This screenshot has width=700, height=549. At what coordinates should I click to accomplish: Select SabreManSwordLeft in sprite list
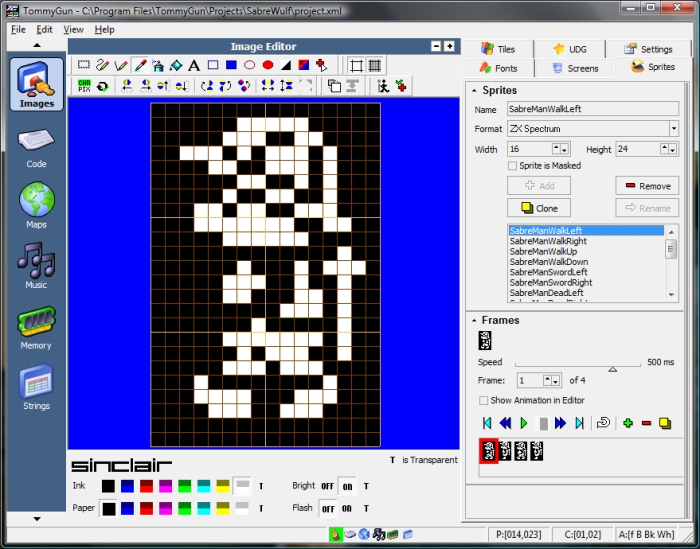[x=548, y=272]
